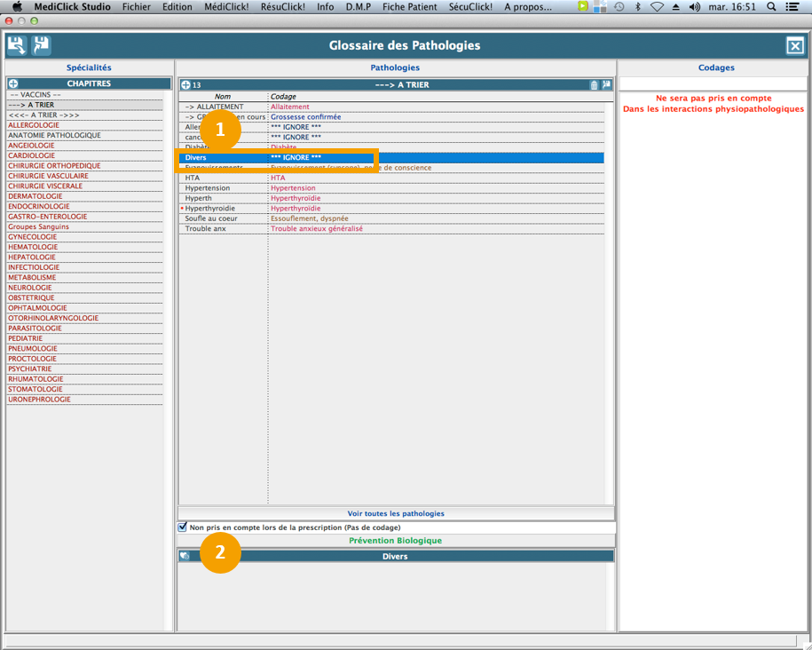Select the '-- VACCINS --' chapter
The width and height of the screenshot is (812, 650).
(x=35, y=94)
